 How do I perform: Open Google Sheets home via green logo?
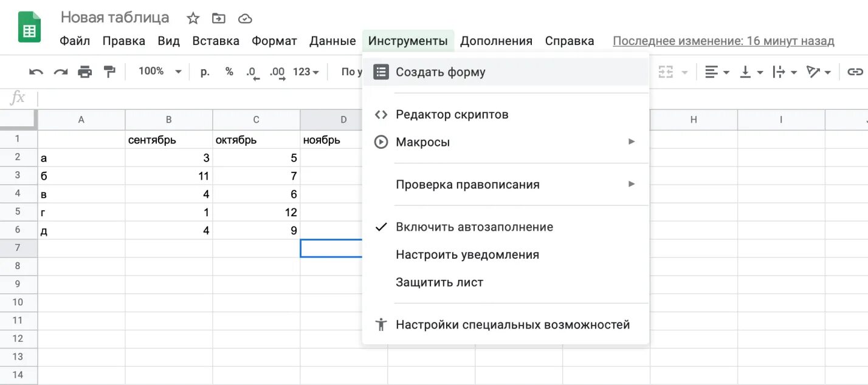pyautogui.click(x=29, y=28)
